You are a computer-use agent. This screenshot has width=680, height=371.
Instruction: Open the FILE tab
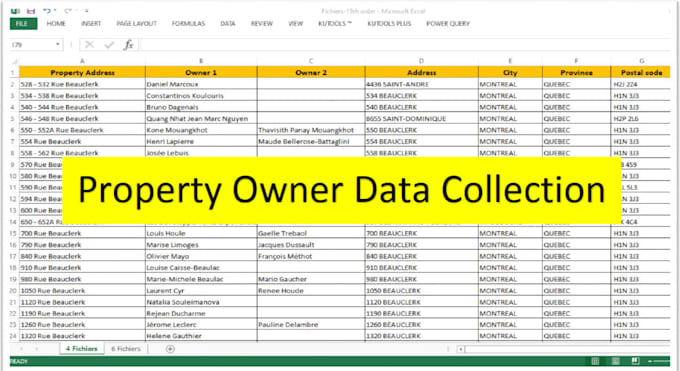(23, 23)
